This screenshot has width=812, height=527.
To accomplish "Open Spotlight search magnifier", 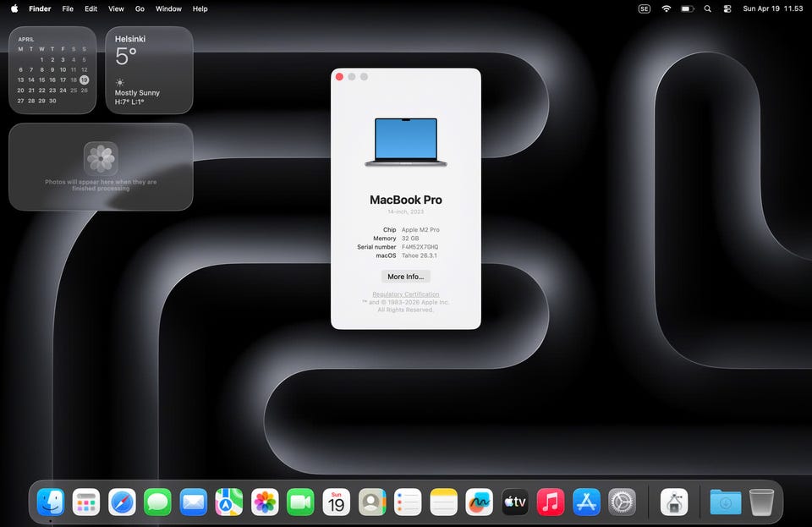I will tap(707, 8).
